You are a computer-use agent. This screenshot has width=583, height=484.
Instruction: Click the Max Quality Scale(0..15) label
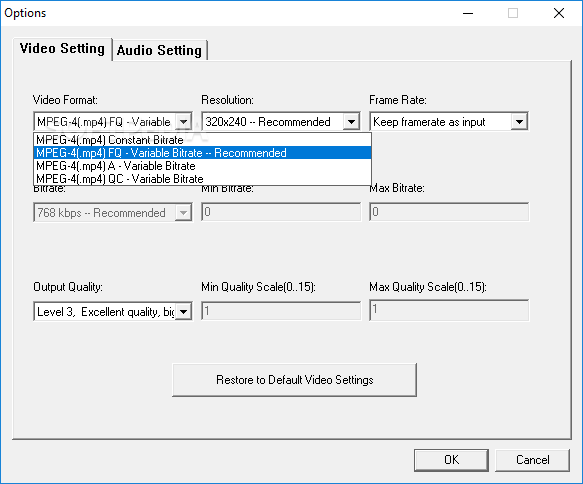[428, 287]
